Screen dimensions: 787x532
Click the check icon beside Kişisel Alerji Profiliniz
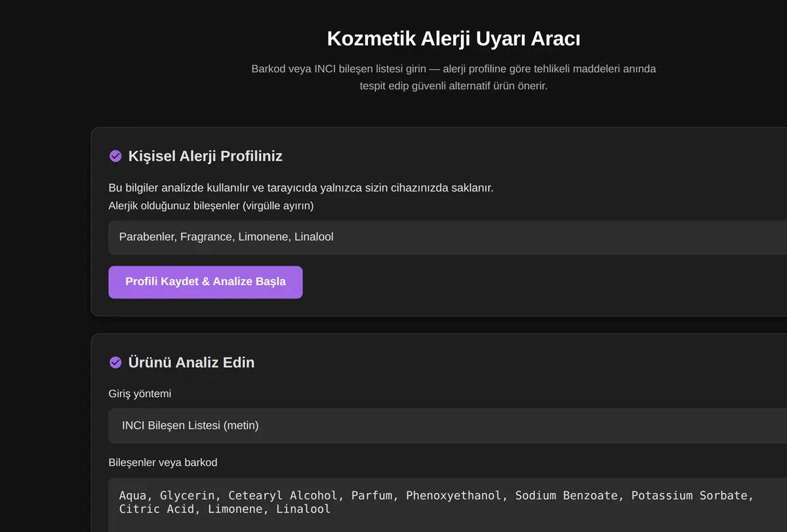pyautogui.click(x=115, y=156)
